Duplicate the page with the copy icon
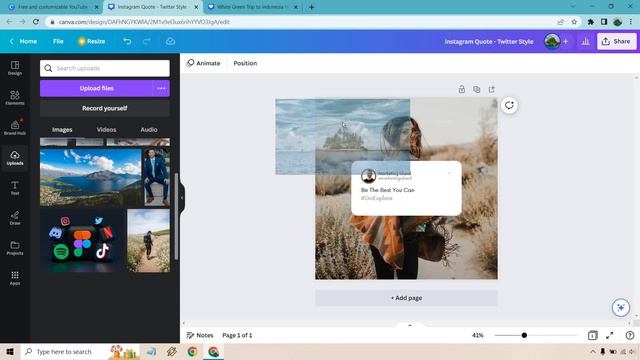Screen dimensions: 640x360 coord(476,89)
